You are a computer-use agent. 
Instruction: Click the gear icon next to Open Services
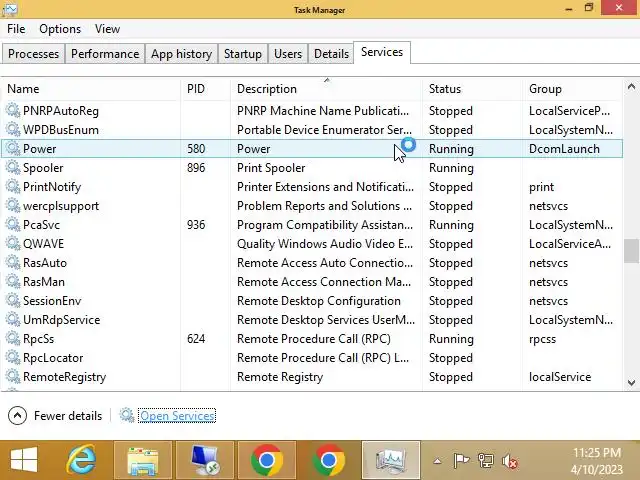tap(127, 416)
